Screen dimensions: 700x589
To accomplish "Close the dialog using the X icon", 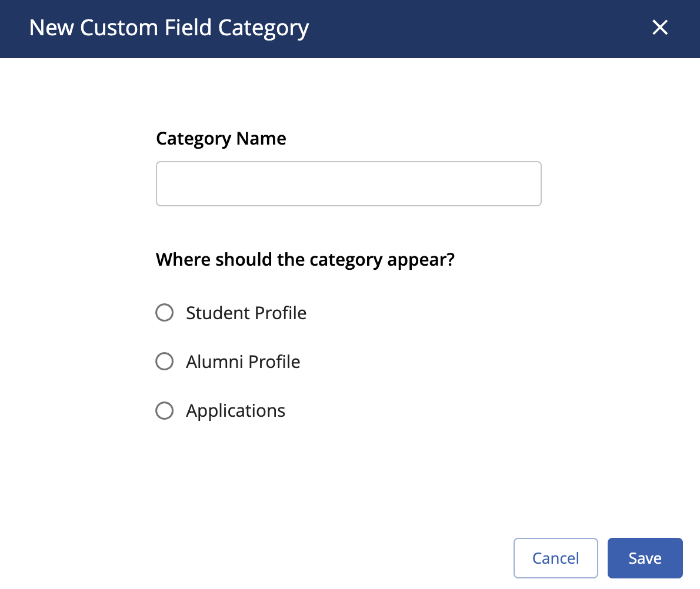I will tap(660, 28).
